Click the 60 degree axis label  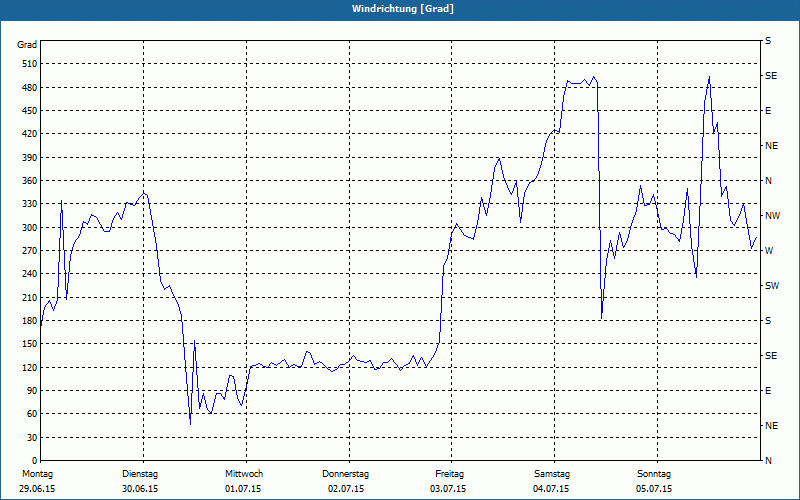(x=32, y=414)
